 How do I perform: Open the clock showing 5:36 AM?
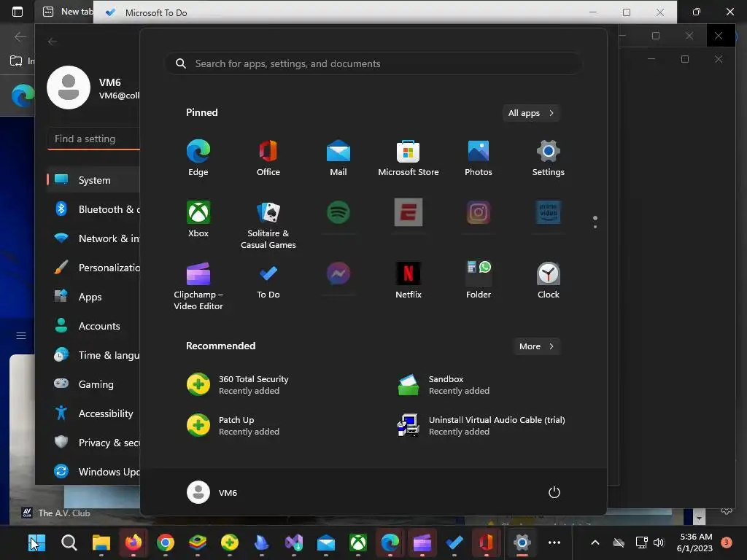694,542
